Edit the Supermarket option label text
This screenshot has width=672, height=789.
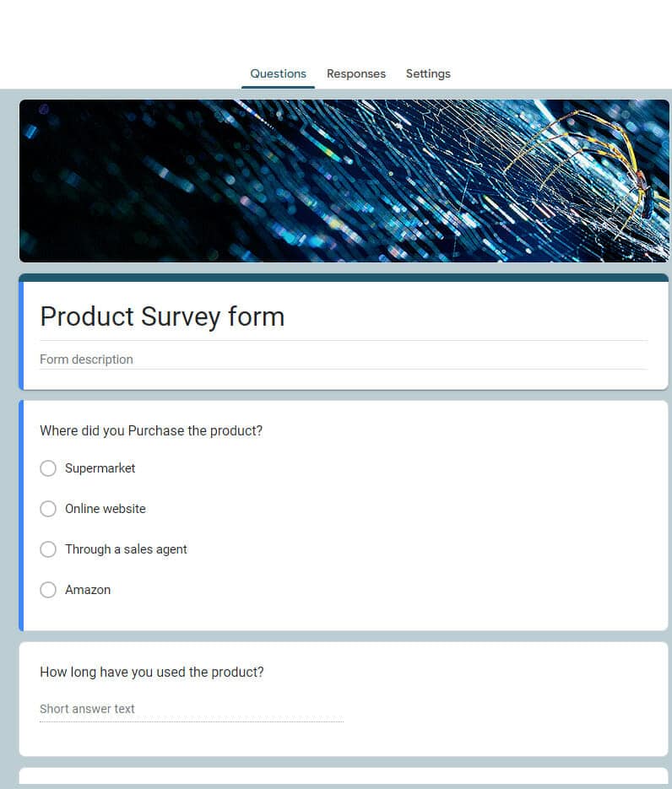coord(100,468)
